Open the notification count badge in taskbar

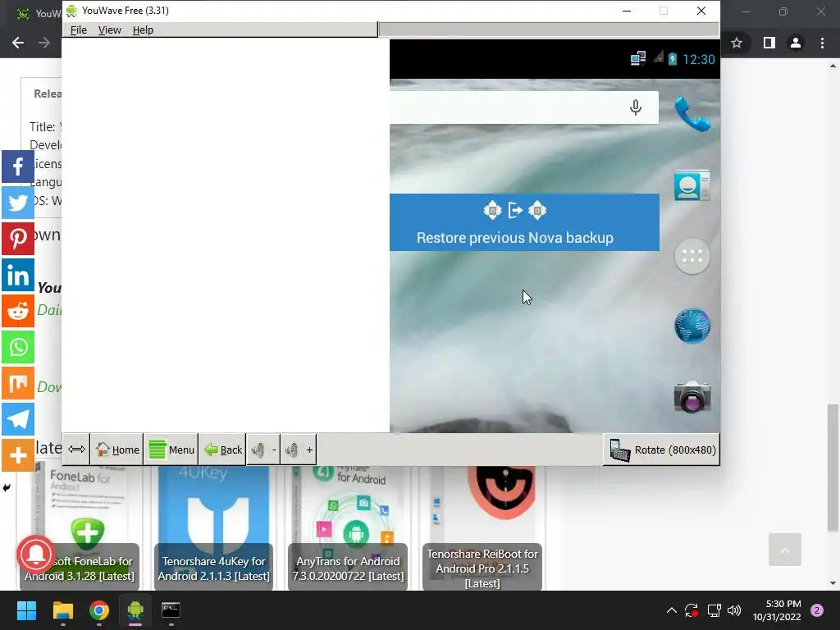click(x=817, y=610)
